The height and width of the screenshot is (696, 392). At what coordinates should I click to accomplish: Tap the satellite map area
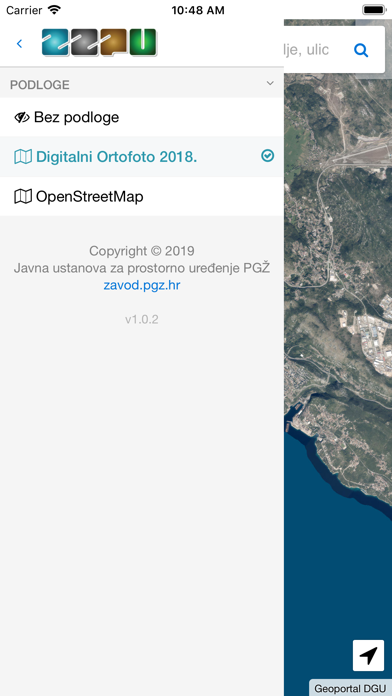338,355
